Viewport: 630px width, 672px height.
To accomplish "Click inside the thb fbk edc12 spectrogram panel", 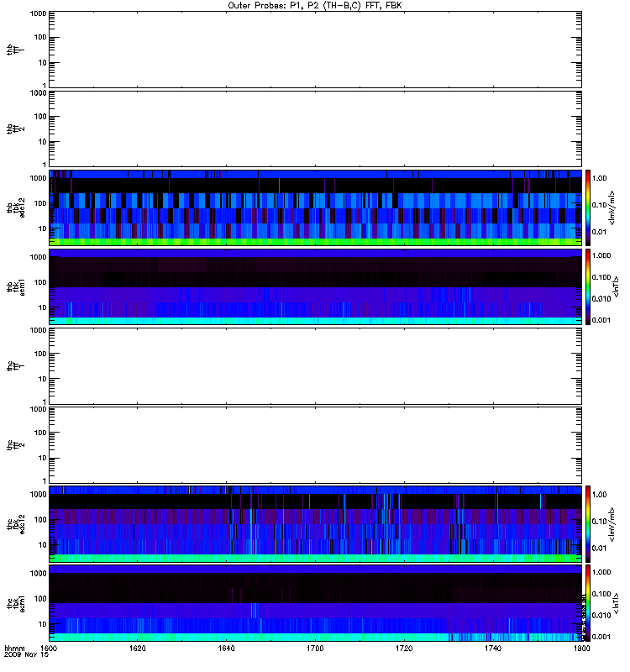I will 316,207.
